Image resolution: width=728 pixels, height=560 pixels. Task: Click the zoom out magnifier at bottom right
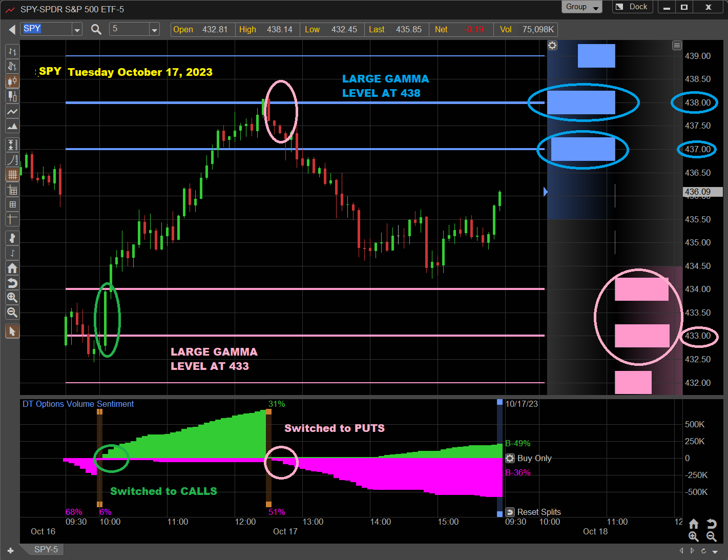pos(711,536)
